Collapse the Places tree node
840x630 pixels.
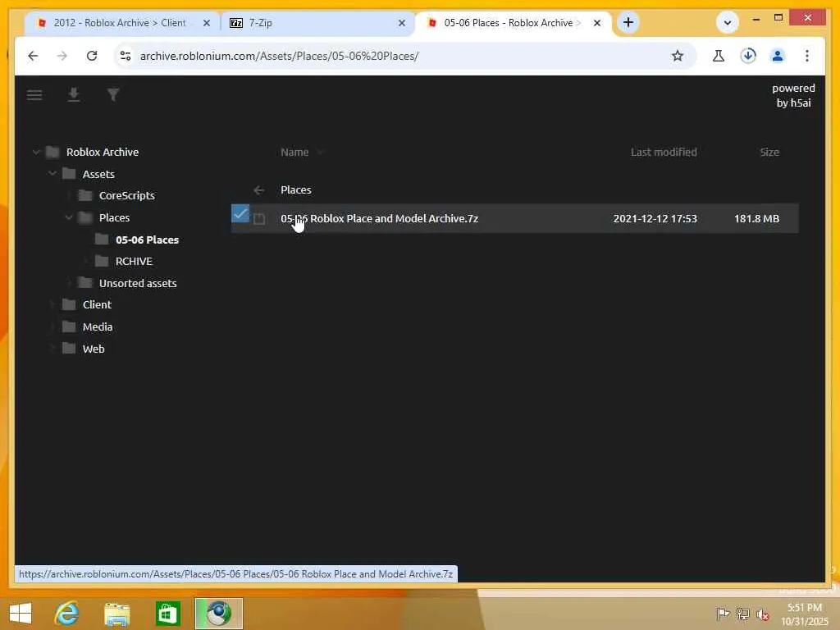[69, 217]
